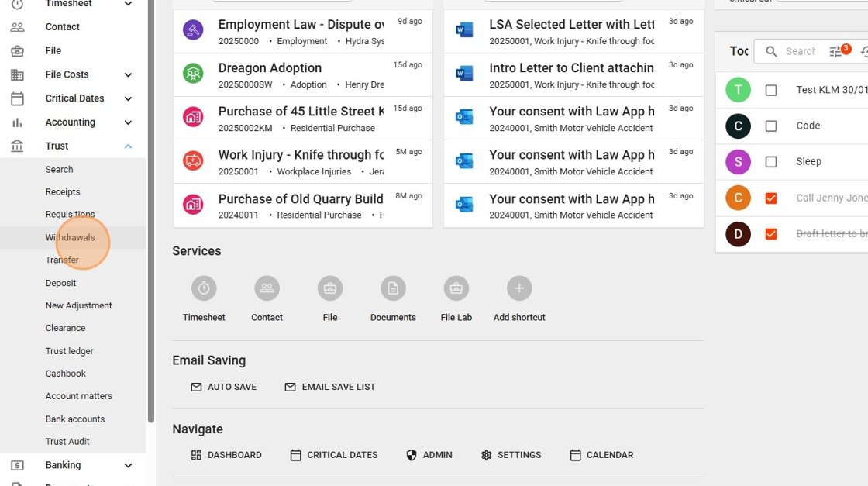Click the AUTO SAVE email button

click(x=224, y=387)
